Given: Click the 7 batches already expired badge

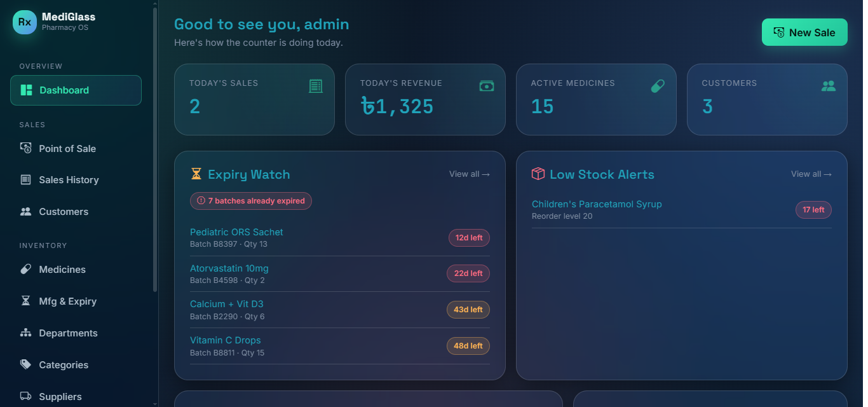Looking at the screenshot, I should 251,201.
